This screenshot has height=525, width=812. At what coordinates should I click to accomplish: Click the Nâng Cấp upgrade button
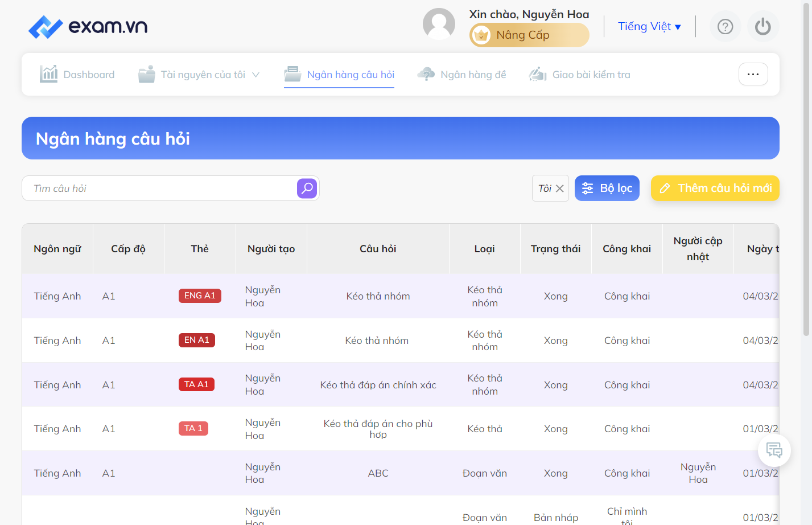[x=529, y=35]
